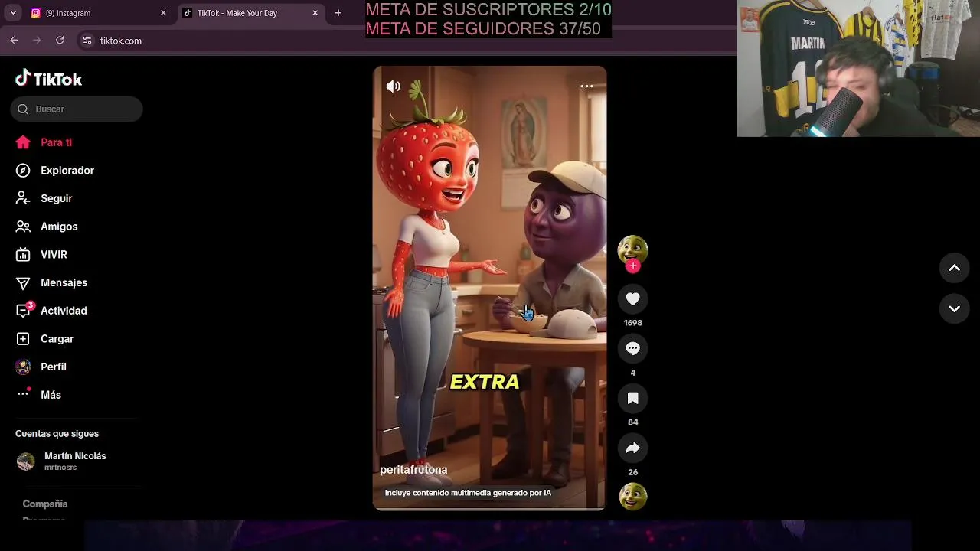
Task: Reload the TikTok page
Action: coord(60,41)
